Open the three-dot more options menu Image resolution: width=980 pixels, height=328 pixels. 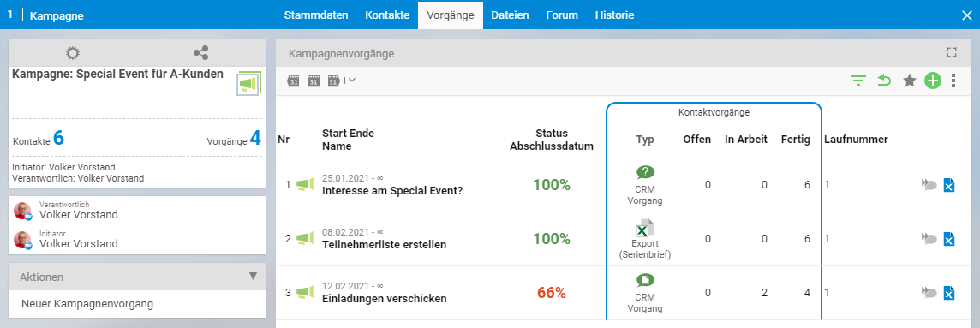coord(953,81)
